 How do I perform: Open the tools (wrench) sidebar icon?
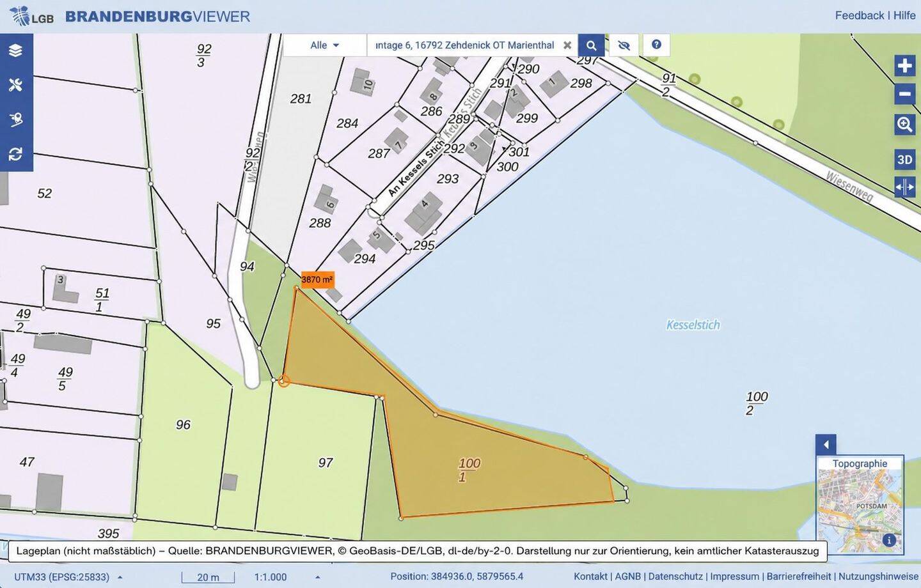(16, 85)
